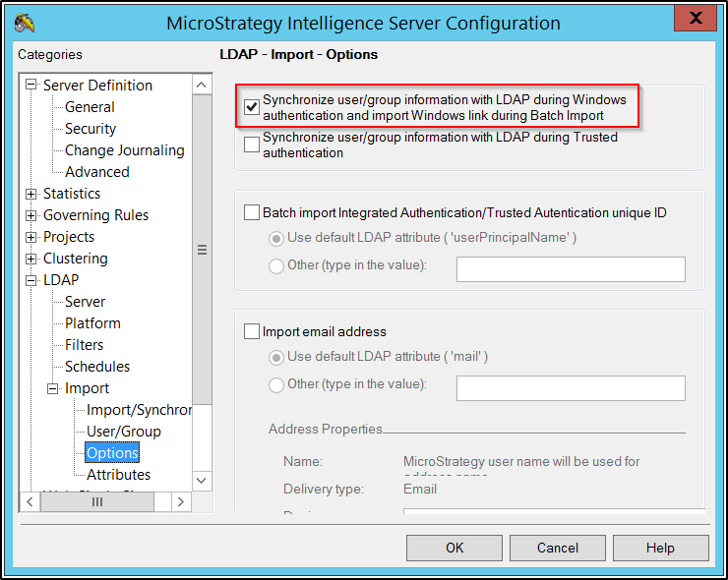Select the Statistics category label

pyautogui.click(x=72, y=194)
